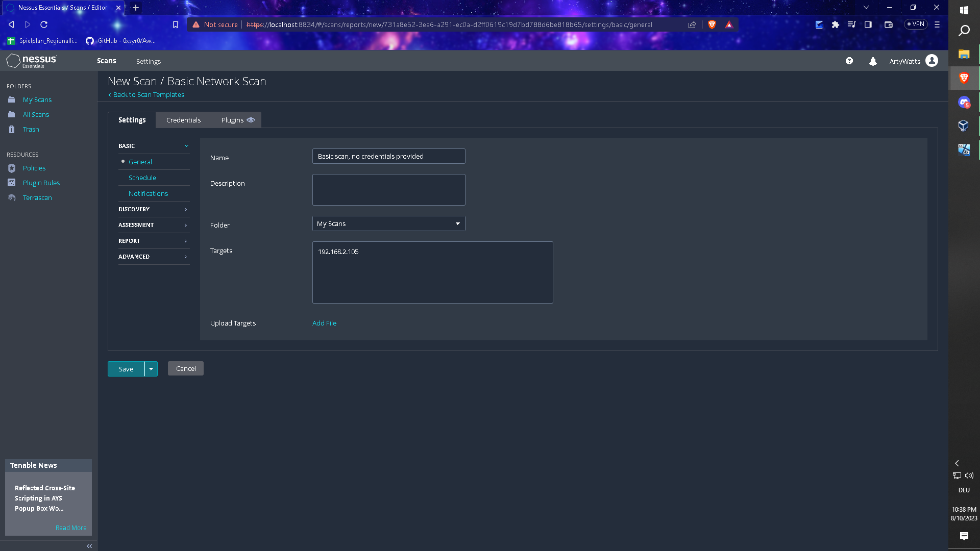The height and width of the screenshot is (551, 980).
Task: Switch to the Credentials tab
Action: pyautogui.click(x=183, y=120)
